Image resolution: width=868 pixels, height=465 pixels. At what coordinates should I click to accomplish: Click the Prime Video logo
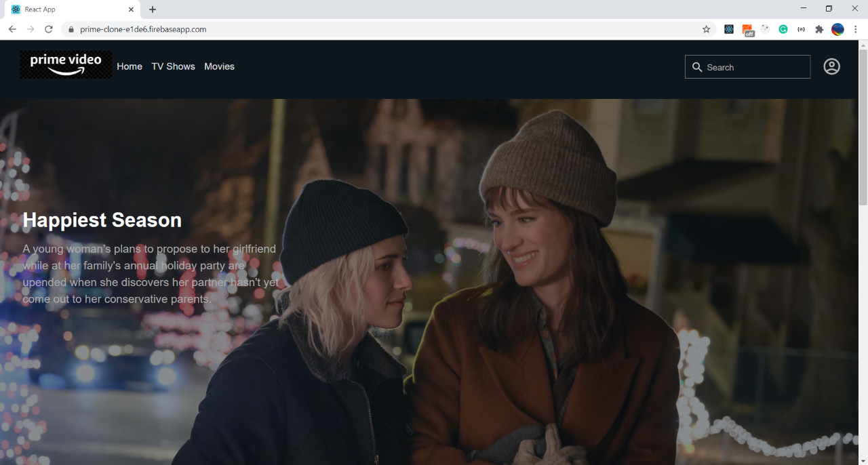(x=66, y=65)
